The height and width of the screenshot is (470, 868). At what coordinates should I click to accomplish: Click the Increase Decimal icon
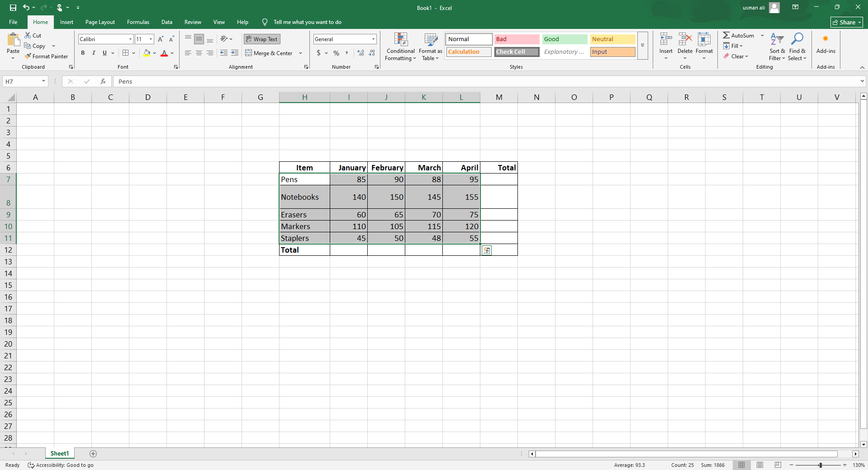click(x=360, y=53)
